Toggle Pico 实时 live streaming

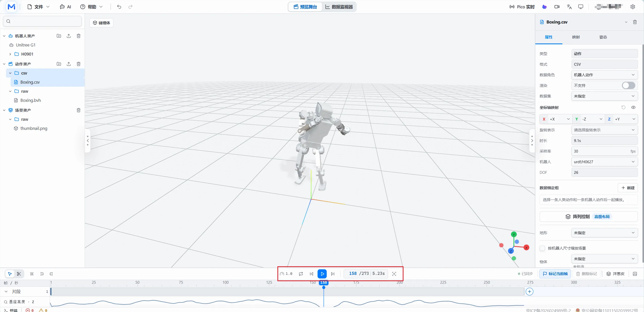coord(522,7)
